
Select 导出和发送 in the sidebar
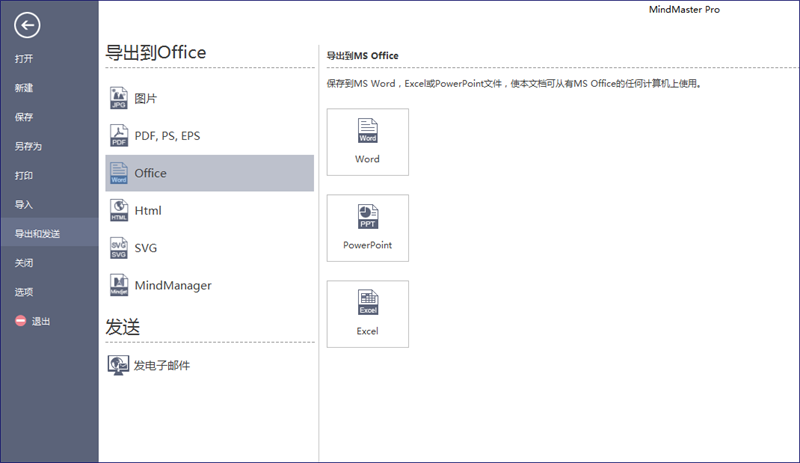[37, 233]
